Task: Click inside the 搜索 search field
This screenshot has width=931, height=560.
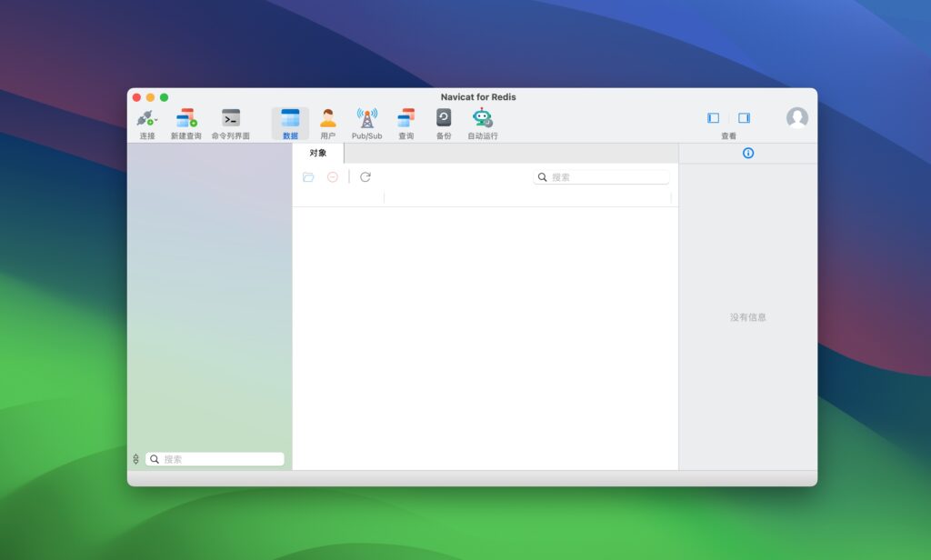Action: 600,176
